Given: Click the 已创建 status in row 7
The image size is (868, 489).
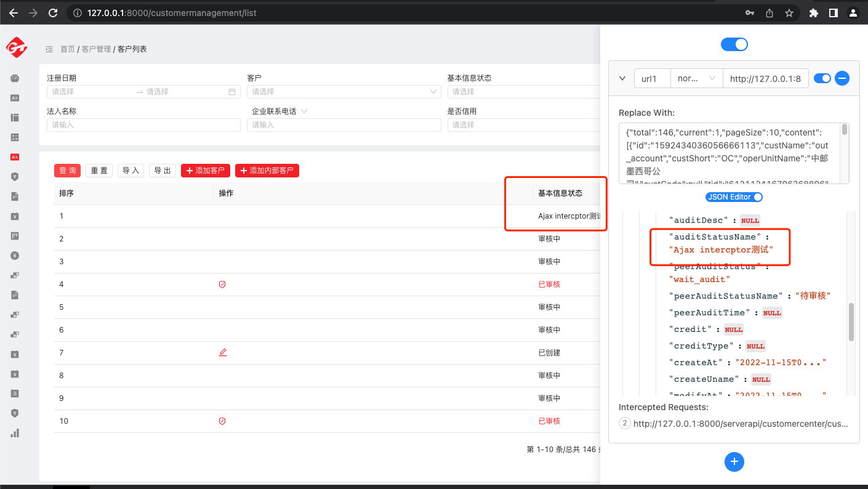Looking at the screenshot, I should pyautogui.click(x=549, y=353).
